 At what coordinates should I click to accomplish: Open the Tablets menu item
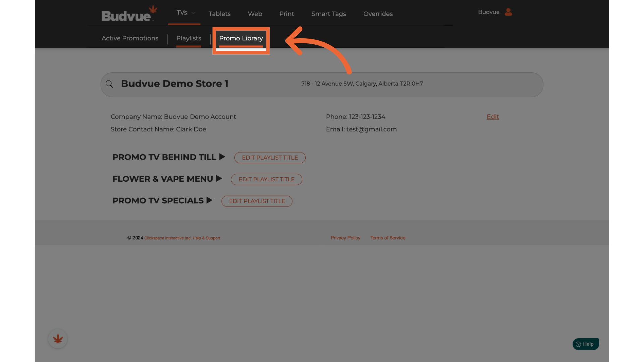[x=219, y=14]
